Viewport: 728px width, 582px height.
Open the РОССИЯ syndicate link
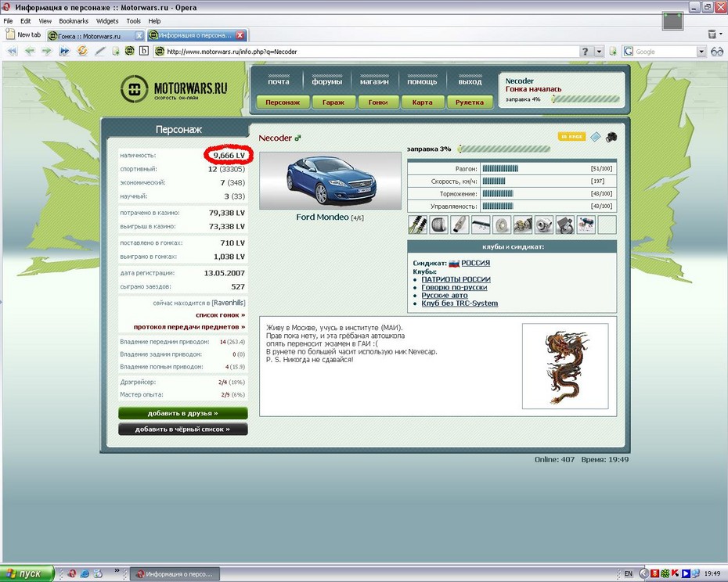coord(475,263)
